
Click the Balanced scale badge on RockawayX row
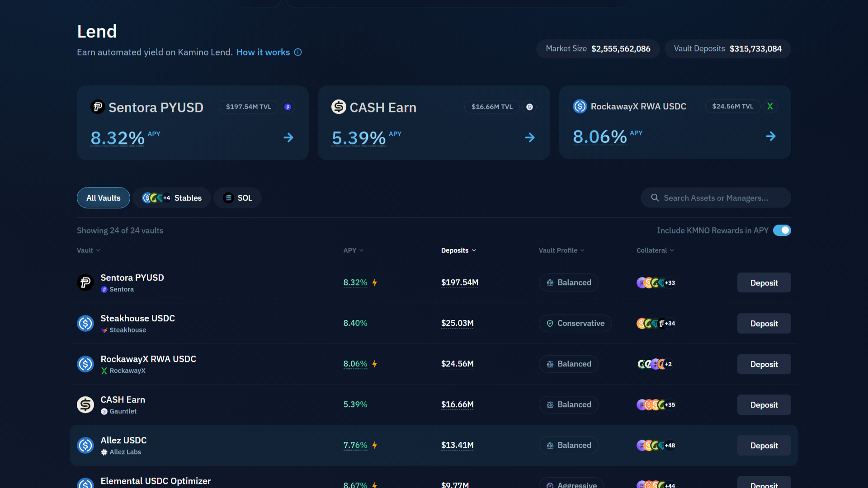[x=568, y=364]
